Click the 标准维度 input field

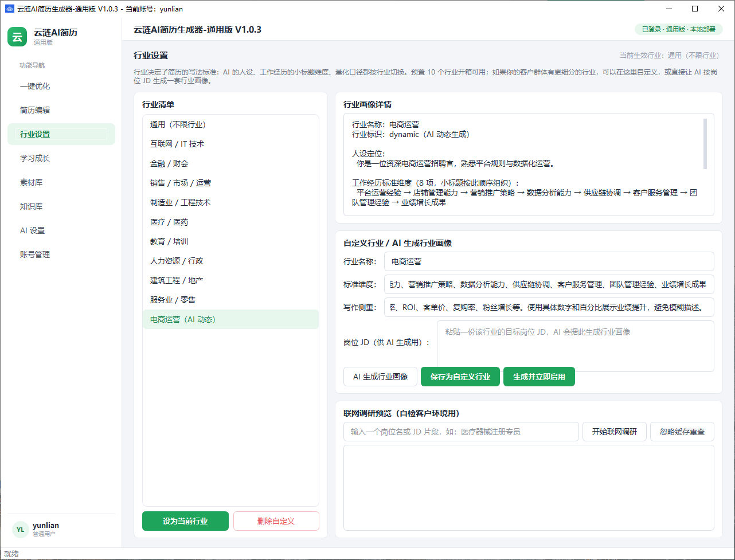coord(549,284)
